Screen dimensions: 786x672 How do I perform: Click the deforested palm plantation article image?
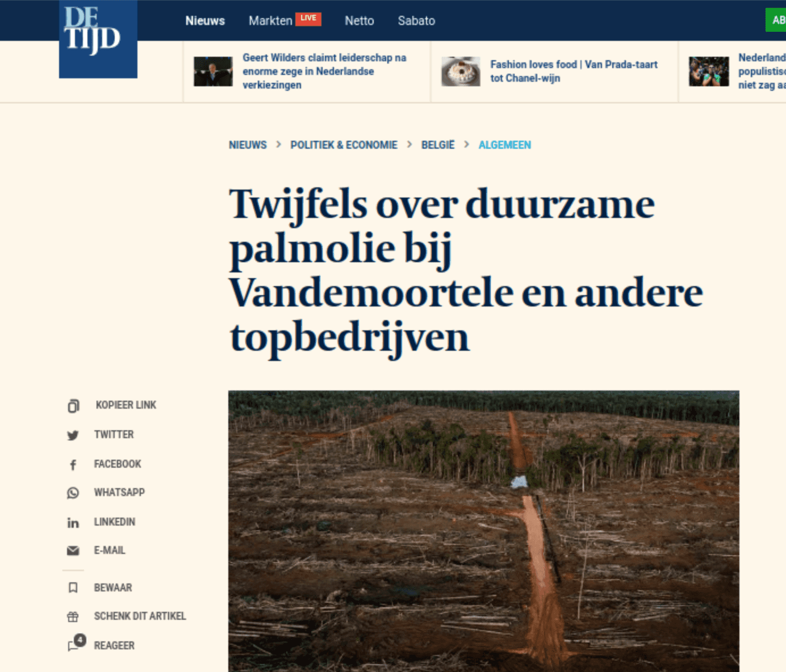click(484, 531)
